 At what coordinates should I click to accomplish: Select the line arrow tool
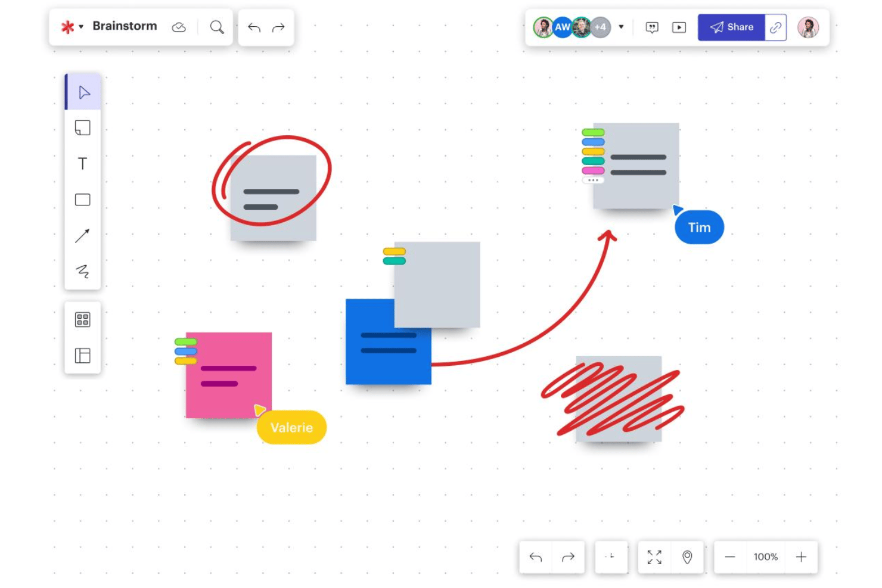click(x=83, y=236)
